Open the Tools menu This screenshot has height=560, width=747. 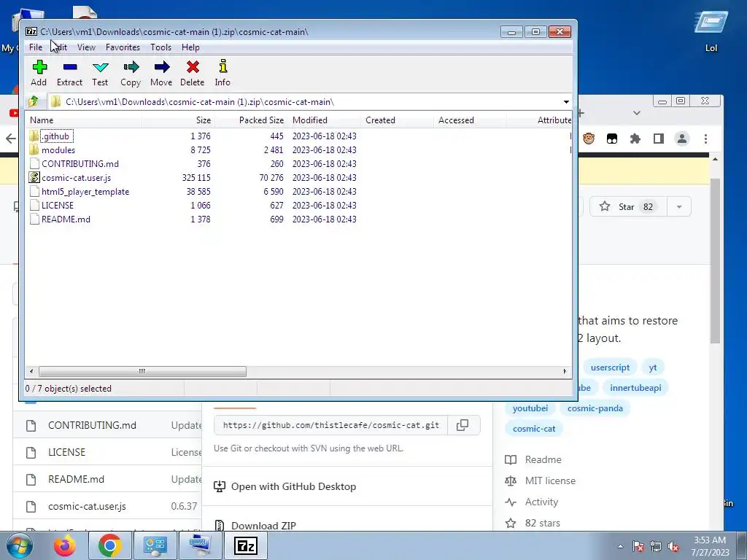(x=160, y=47)
